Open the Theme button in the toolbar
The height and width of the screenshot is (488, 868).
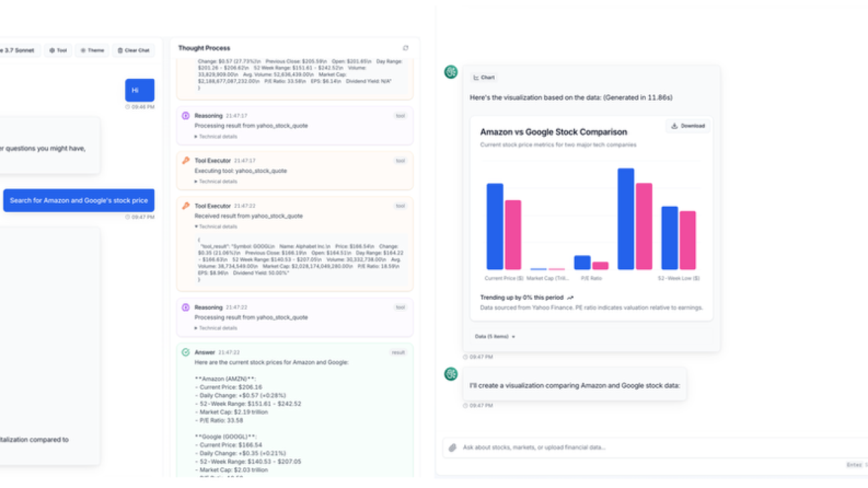click(x=92, y=50)
